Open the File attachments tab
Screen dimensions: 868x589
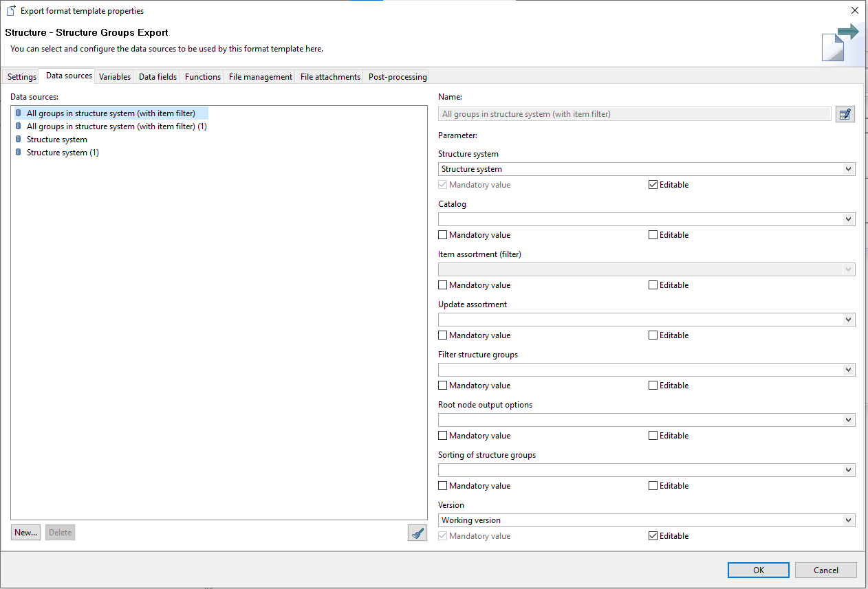330,77
